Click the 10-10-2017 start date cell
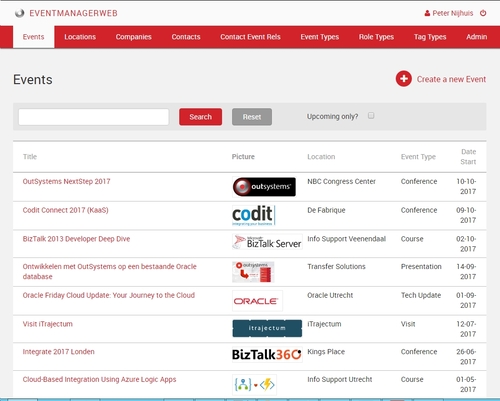 tap(466, 186)
